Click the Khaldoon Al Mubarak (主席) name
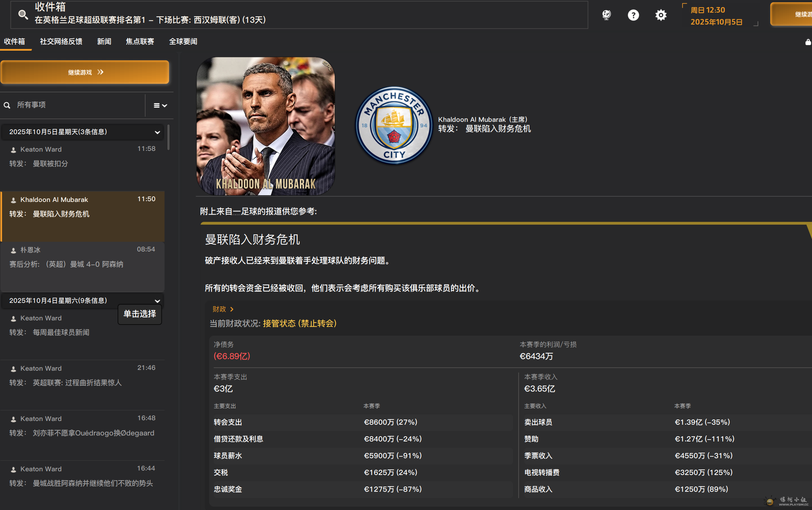This screenshot has width=812, height=510. [x=483, y=120]
